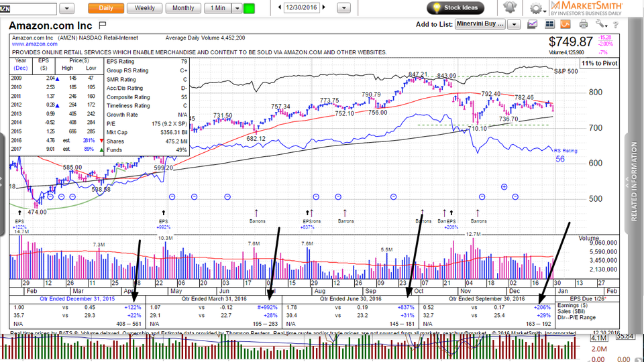Viewport: 644px width, 362px height.
Task: Click the 710.10 price low label
Action: 477,129
